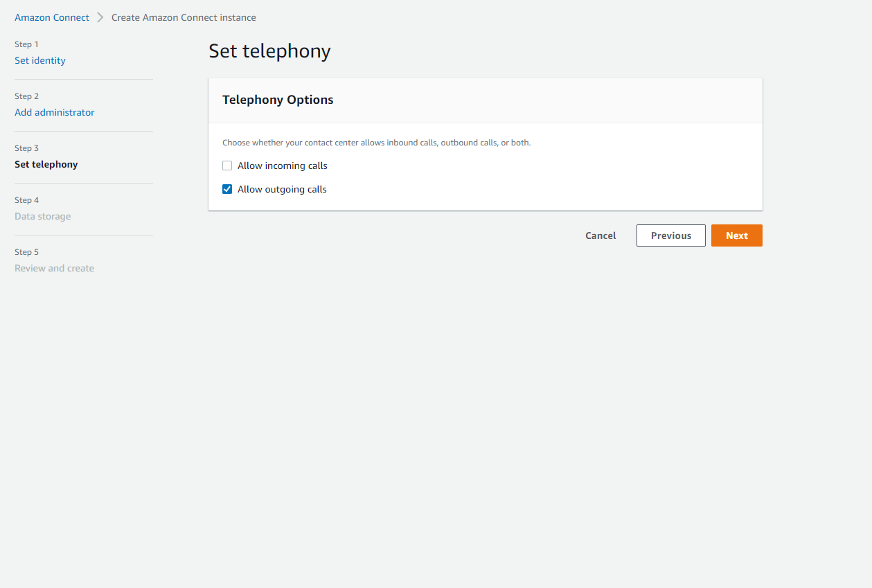
Task: Open the Add administrator step
Action: pos(54,112)
